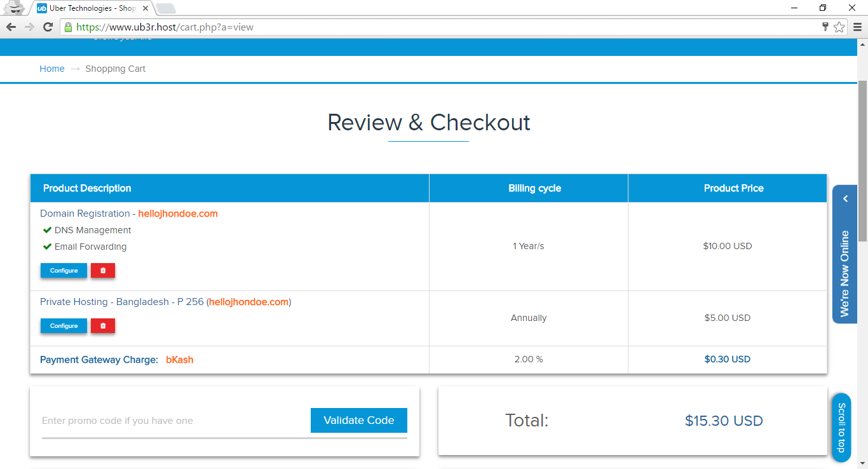Screen dimensions: 868x469
Task: Reload the page with the refresh icon
Action: tap(48, 27)
